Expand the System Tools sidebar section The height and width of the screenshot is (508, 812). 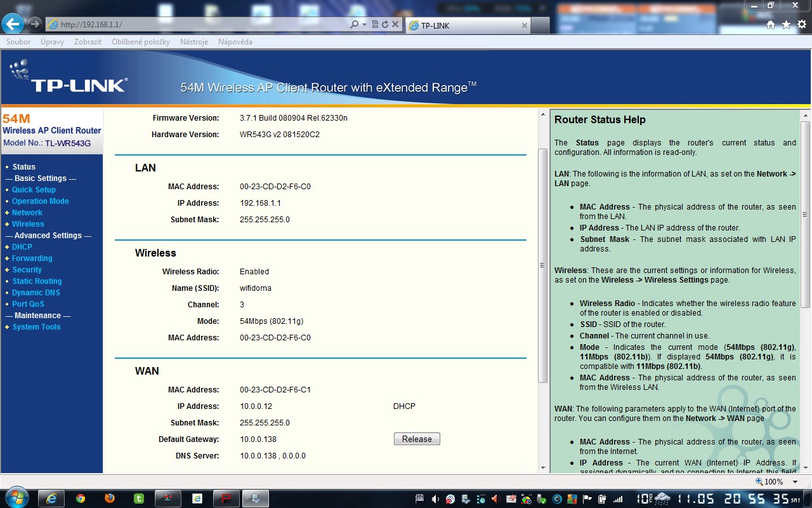click(x=36, y=327)
